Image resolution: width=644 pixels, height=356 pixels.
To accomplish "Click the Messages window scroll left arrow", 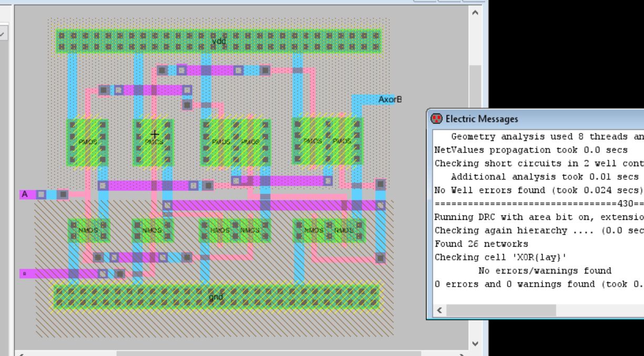I will coord(439,311).
